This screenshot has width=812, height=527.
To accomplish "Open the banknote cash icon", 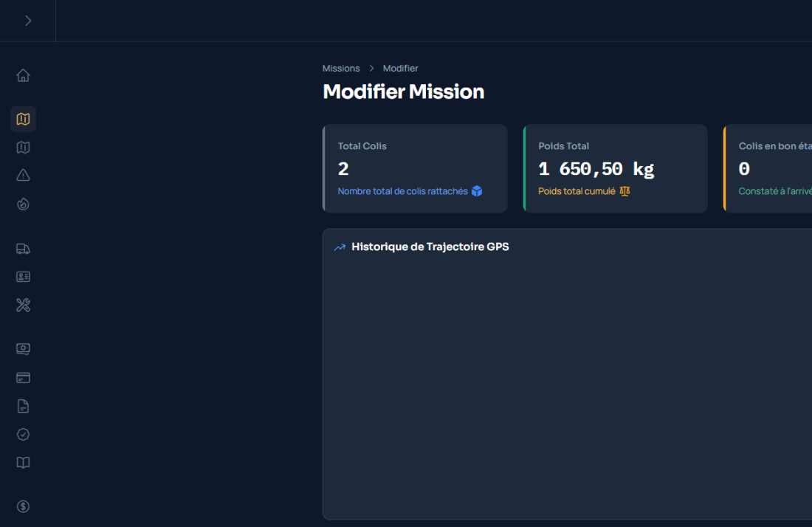I will [23, 349].
